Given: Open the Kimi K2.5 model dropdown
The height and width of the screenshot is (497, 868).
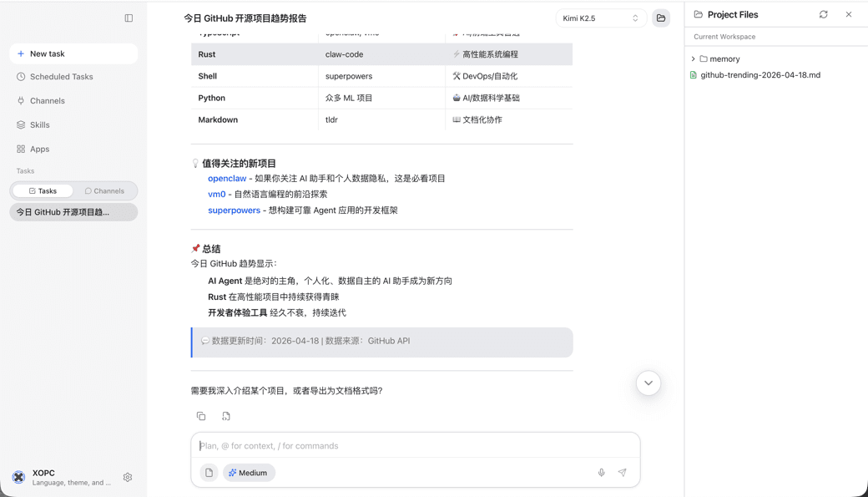Looking at the screenshot, I should 598,18.
